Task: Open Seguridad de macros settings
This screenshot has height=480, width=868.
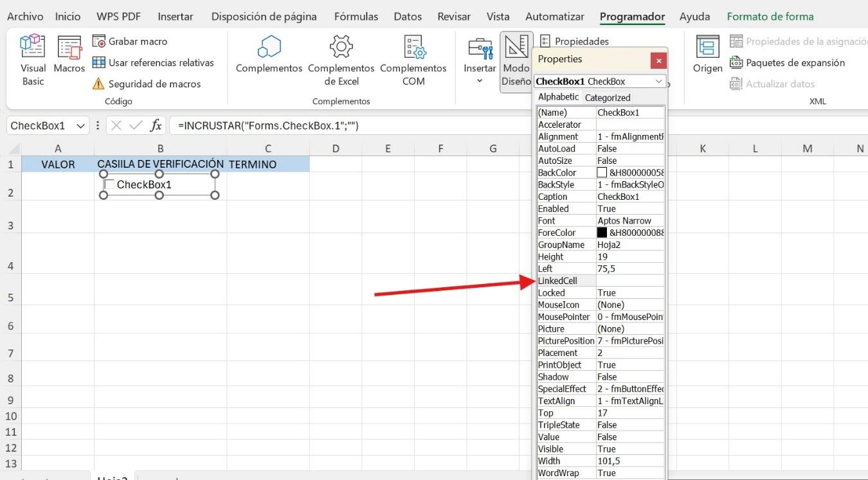Action: pyautogui.click(x=147, y=84)
